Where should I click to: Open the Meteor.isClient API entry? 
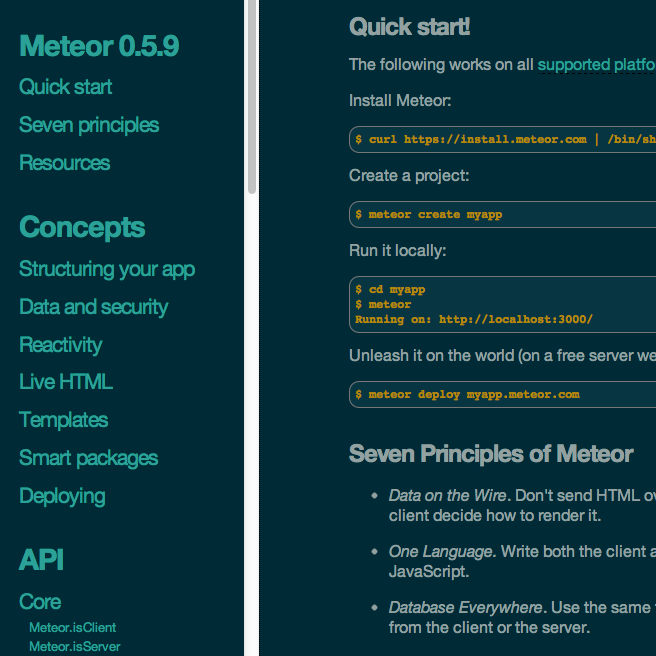(x=73, y=628)
